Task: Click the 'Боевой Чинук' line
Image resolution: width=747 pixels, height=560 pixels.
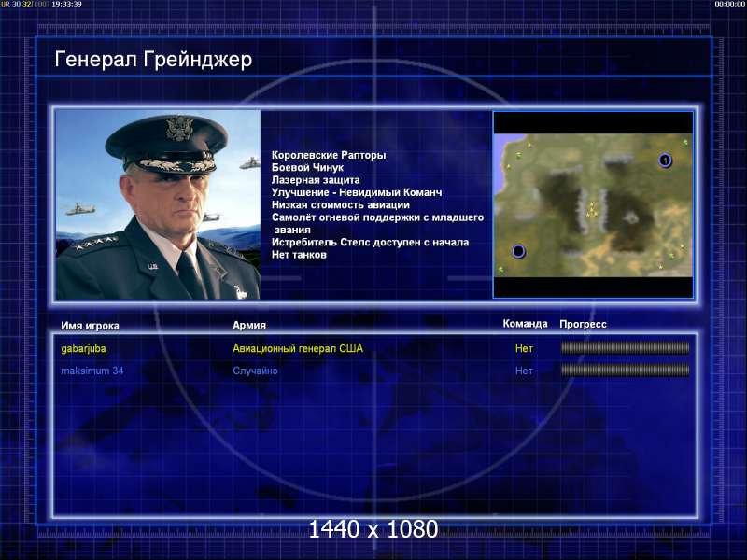Action: [x=307, y=168]
